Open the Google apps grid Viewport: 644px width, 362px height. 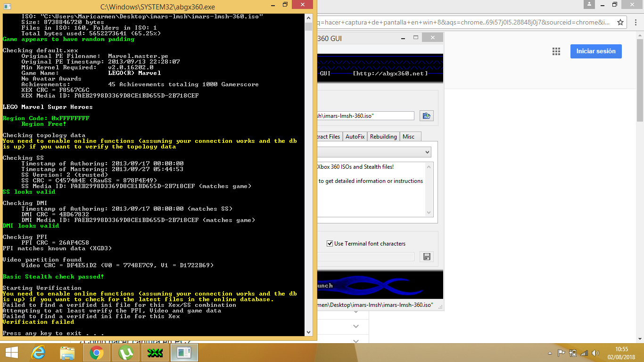coord(556,51)
